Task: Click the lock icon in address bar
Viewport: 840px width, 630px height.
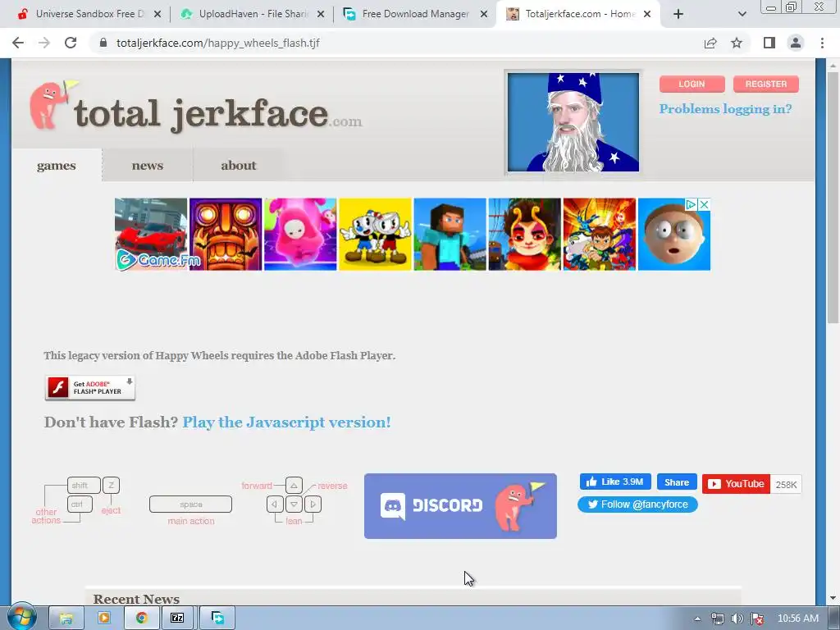Action: tap(103, 43)
